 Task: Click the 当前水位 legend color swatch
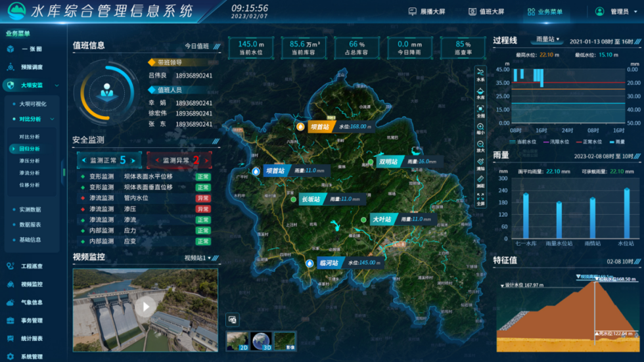pos(512,141)
